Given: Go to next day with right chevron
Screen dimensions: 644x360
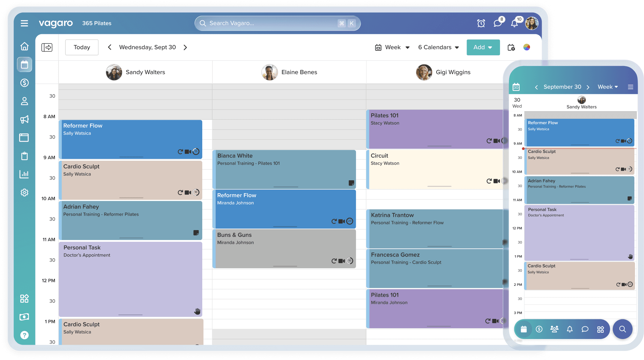Looking at the screenshot, I should [x=185, y=47].
